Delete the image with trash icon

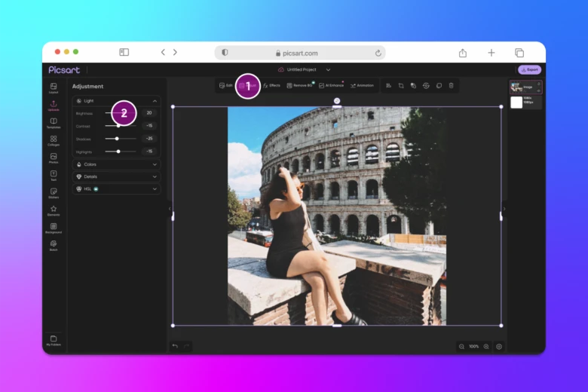point(451,86)
